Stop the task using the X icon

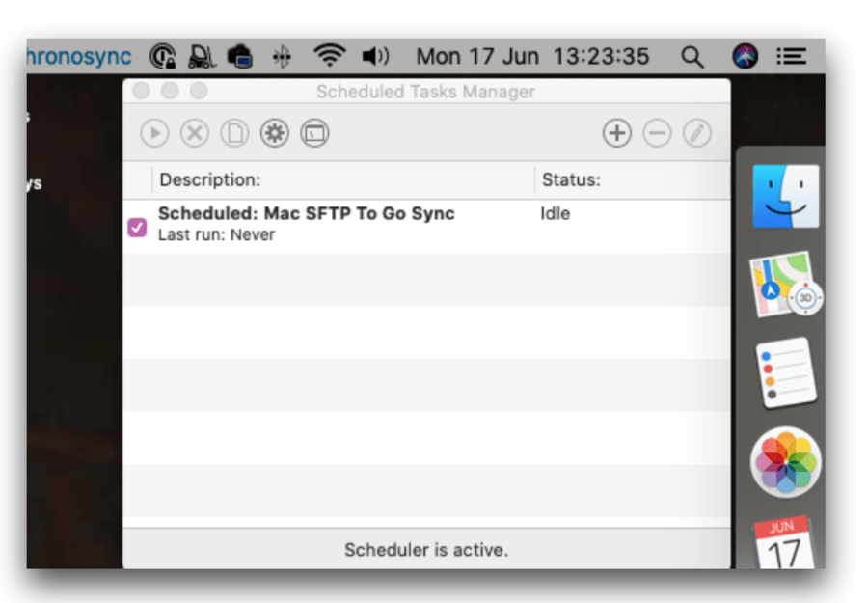(194, 132)
